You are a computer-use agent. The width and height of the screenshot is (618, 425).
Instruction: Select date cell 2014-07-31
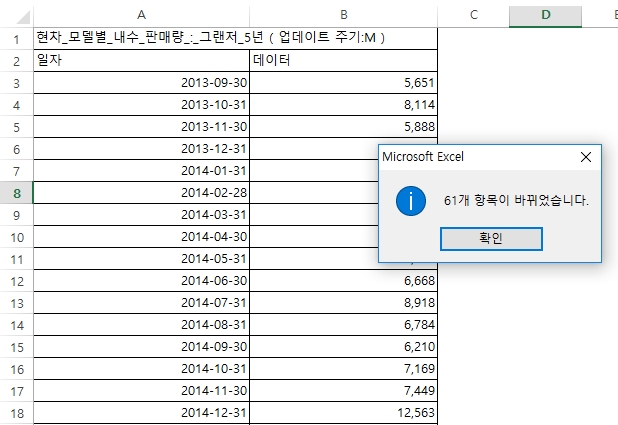click(x=141, y=303)
